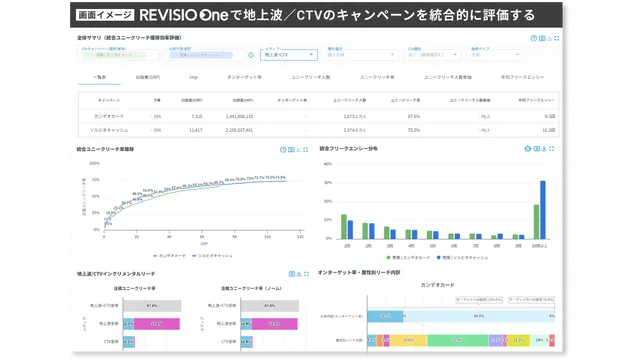Show table view for 統合ユニークリーチ率推移 chart
The width and height of the screenshot is (640, 360).
pyautogui.click(x=291, y=150)
